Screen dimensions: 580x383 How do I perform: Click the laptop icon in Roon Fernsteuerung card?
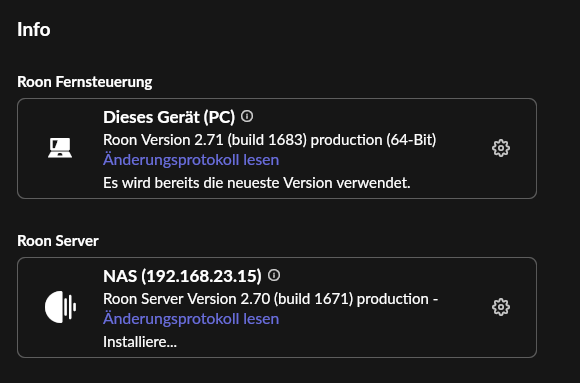(60, 148)
